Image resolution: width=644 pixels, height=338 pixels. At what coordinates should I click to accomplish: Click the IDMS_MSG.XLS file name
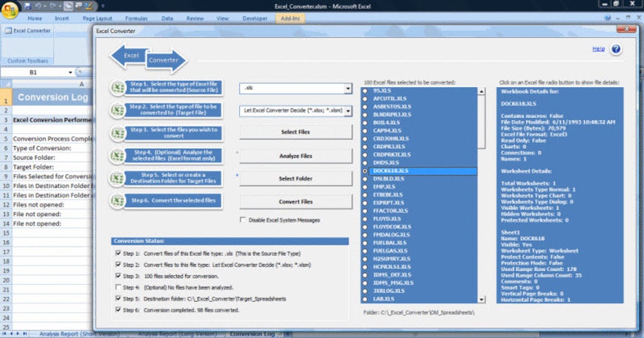(x=393, y=283)
